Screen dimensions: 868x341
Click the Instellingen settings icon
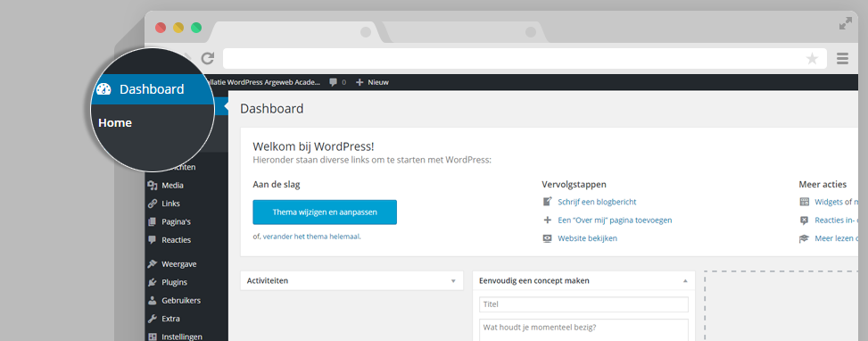tap(153, 337)
